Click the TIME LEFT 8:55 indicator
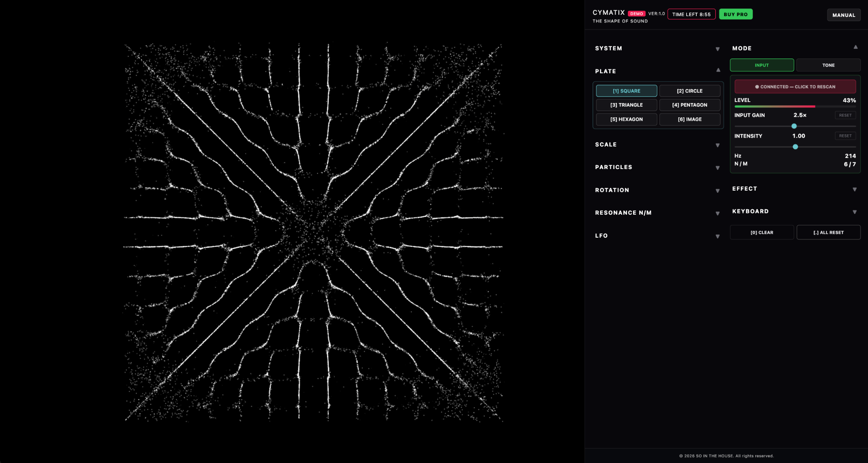The width and height of the screenshot is (868, 463). (x=691, y=14)
